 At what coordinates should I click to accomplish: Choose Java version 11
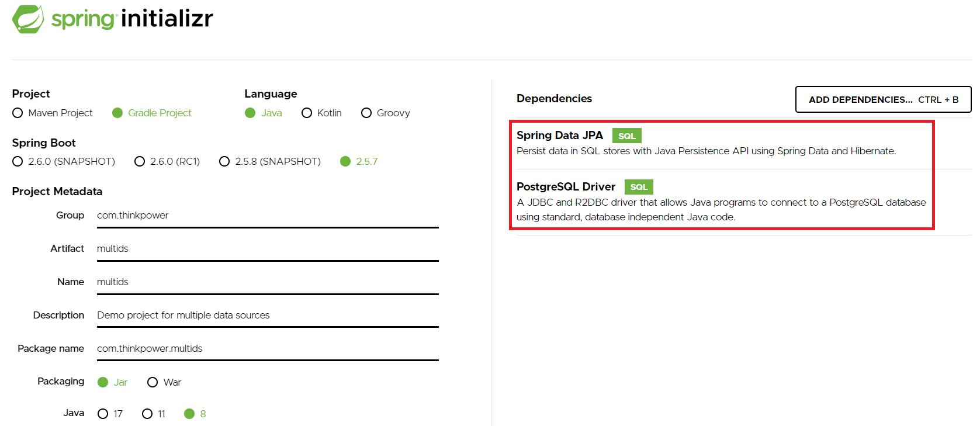147,414
